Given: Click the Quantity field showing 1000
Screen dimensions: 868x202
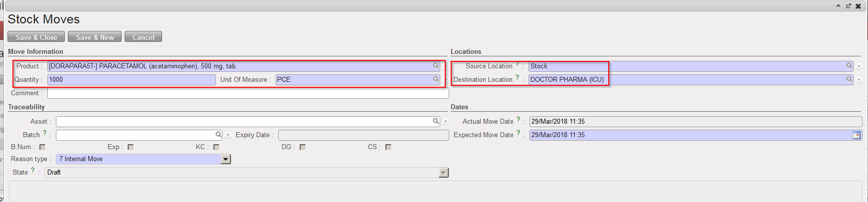Looking at the screenshot, I should click(x=132, y=79).
